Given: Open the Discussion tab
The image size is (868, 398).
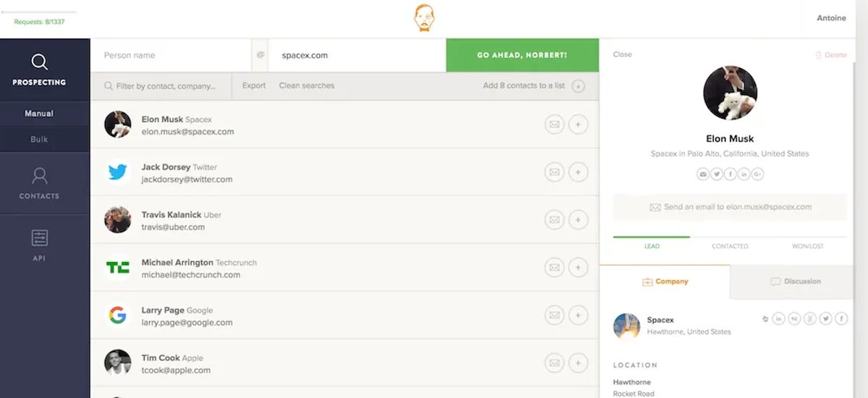Looking at the screenshot, I should tap(796, 281).
